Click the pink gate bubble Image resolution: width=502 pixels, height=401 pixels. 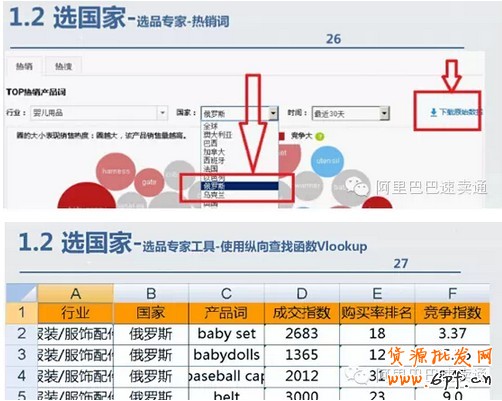click(149, 183)
